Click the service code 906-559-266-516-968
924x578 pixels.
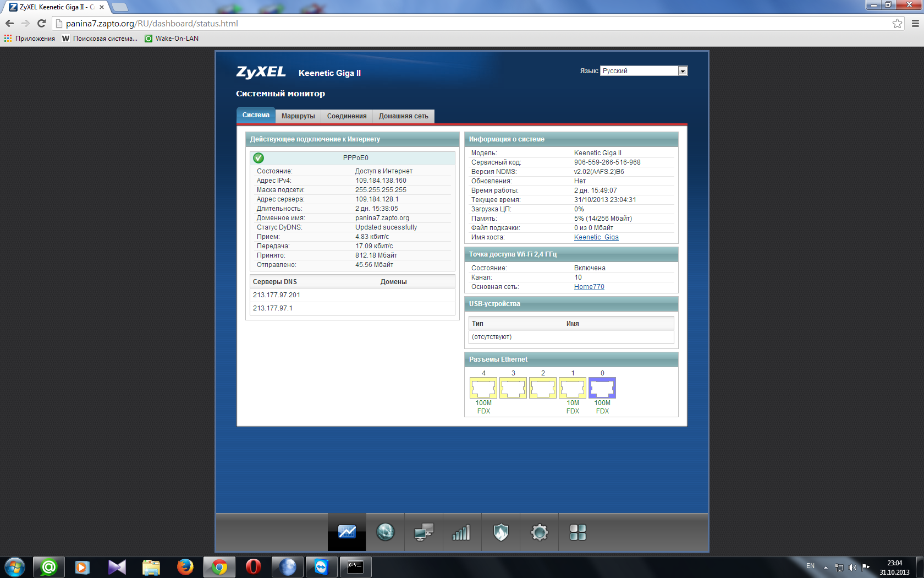pos(607,162)
